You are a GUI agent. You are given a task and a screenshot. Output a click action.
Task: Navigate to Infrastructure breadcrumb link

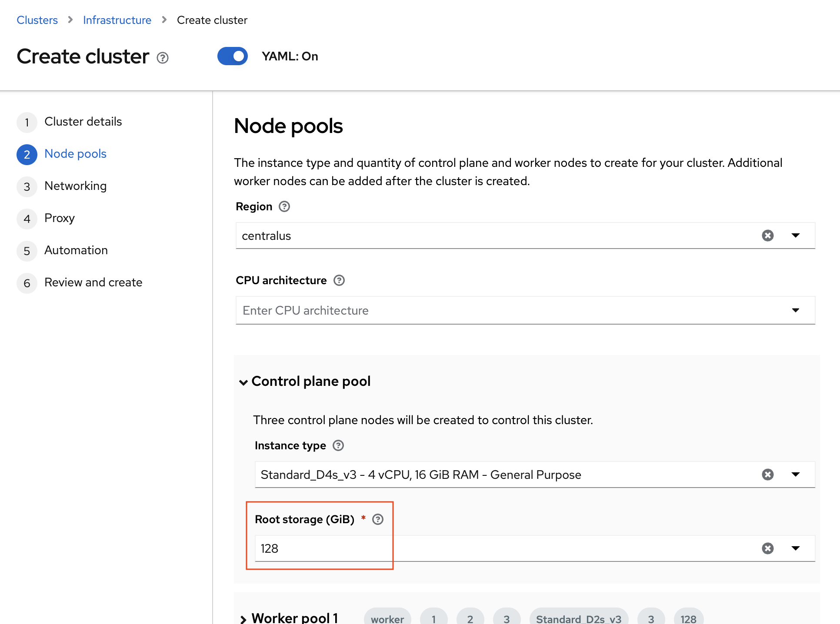coord(117,20)
